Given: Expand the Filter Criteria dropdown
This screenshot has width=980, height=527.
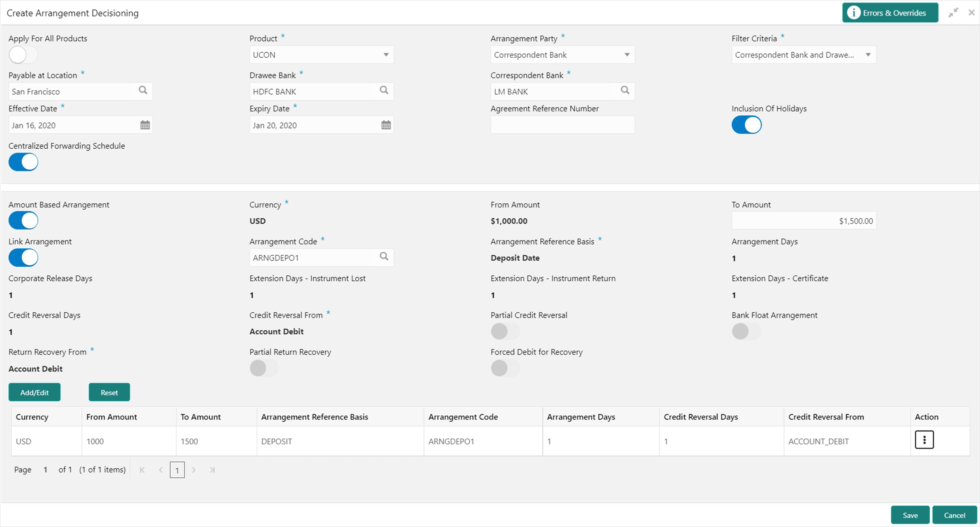Looking at the screenshot, I should [x=804, y=55].
